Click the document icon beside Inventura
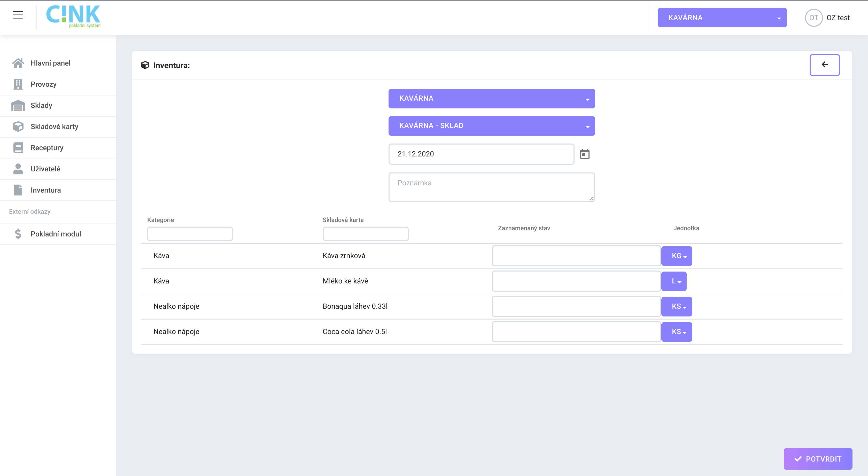Screen dimensions: 868x476 pyautogui.click(x=18, y=190)
